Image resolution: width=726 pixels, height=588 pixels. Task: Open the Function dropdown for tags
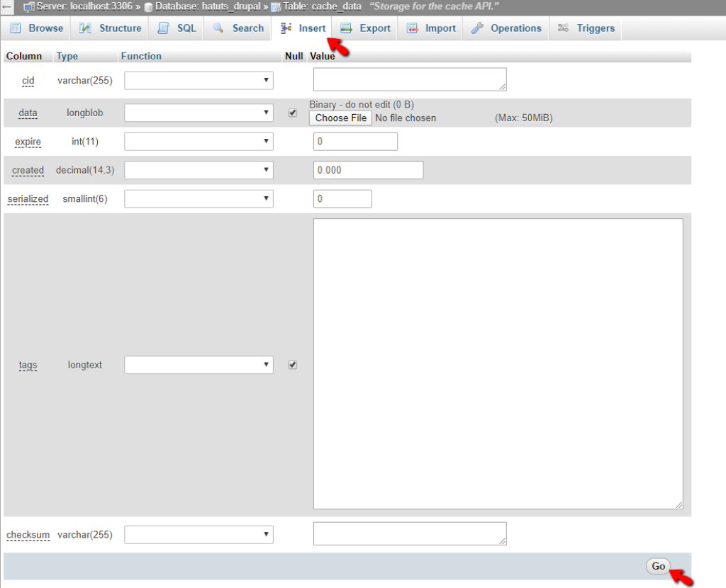coord(199,365)
